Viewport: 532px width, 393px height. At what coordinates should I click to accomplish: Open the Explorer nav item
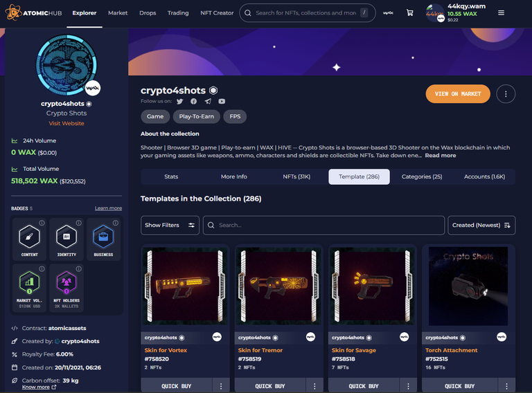click(85, 13)
